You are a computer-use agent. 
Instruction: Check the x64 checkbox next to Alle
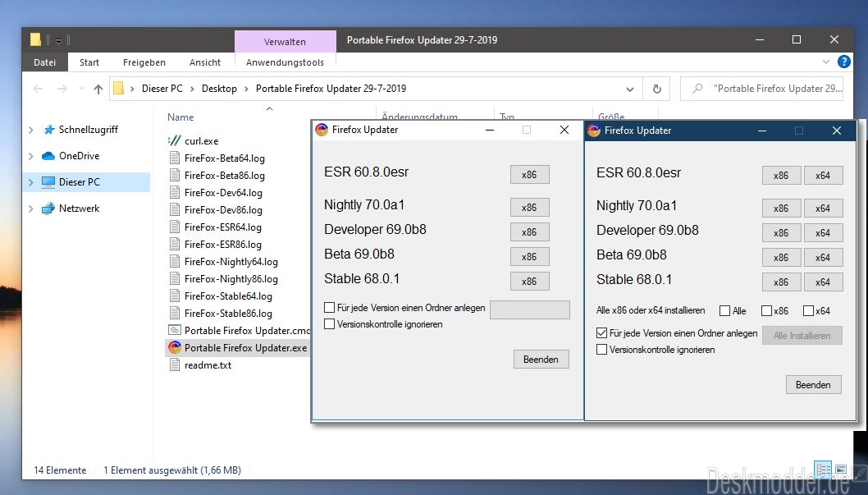click(x=809, y=310)
